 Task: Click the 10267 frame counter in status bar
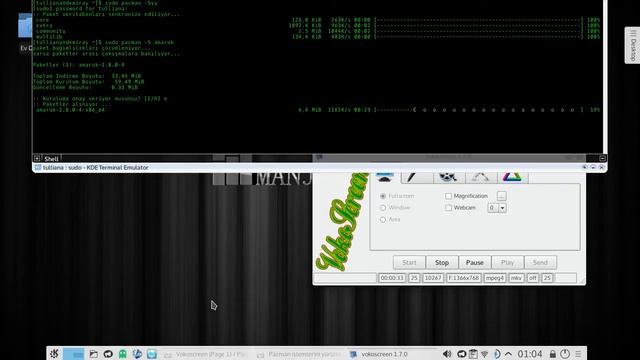[x=433, y=278]
